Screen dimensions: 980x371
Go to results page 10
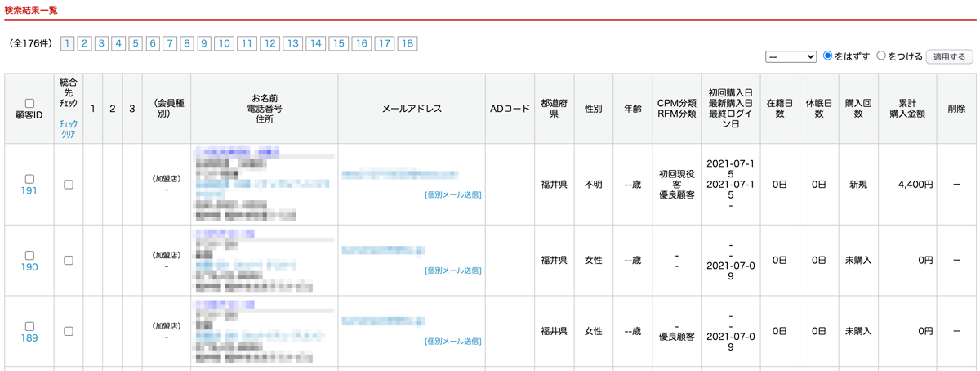224,43
